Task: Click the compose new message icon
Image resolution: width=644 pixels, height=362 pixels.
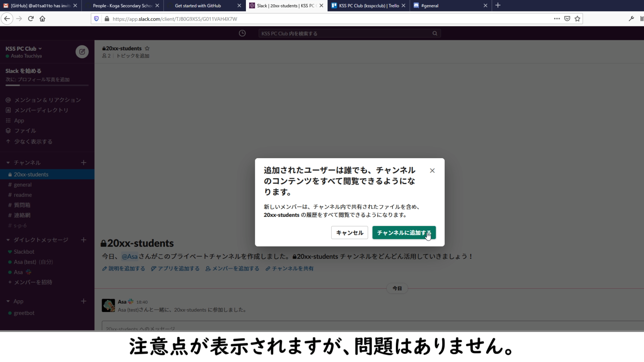Action: [82, 52]
